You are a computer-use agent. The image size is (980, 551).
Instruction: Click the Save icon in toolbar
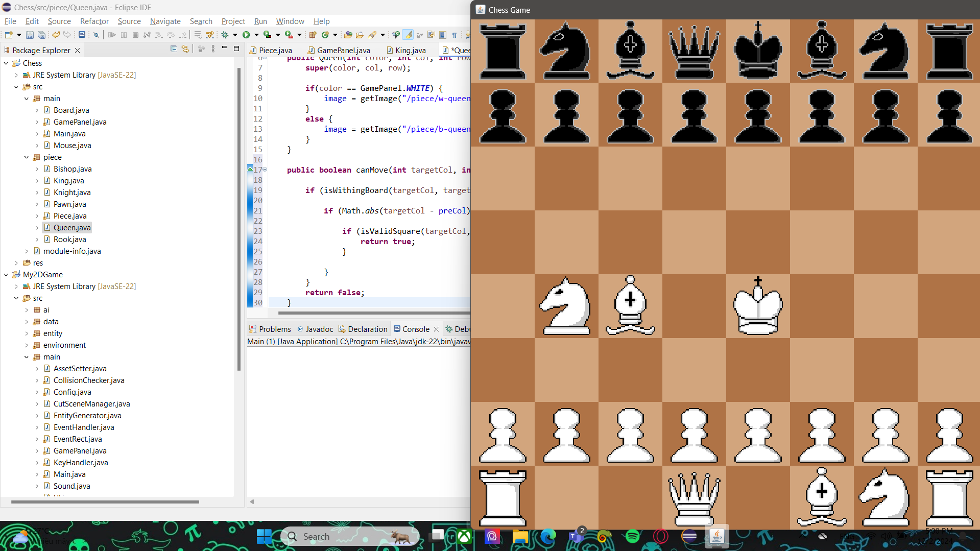(30, 35)
